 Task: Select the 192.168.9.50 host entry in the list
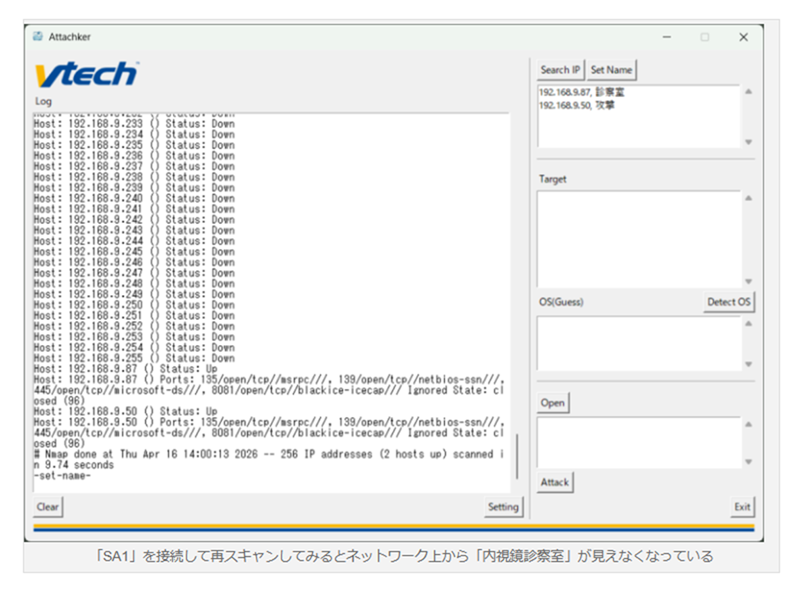coord(577,105)
